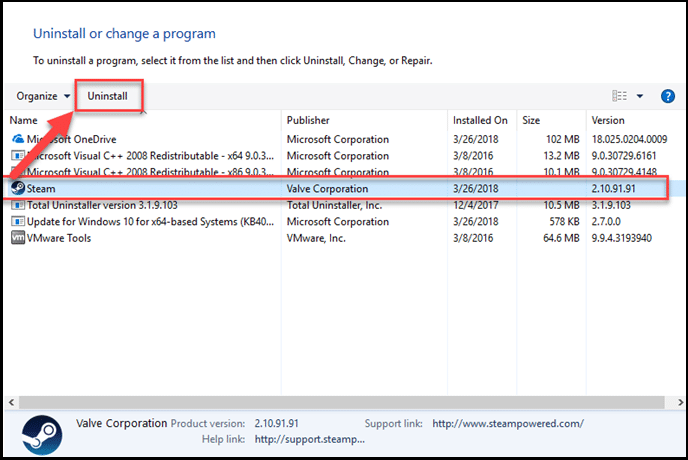Image resolution: width=688 pixels, height=460 pixels.
Task: Click the VMware, Inc. publisher cell
Action: pos(316,238)
